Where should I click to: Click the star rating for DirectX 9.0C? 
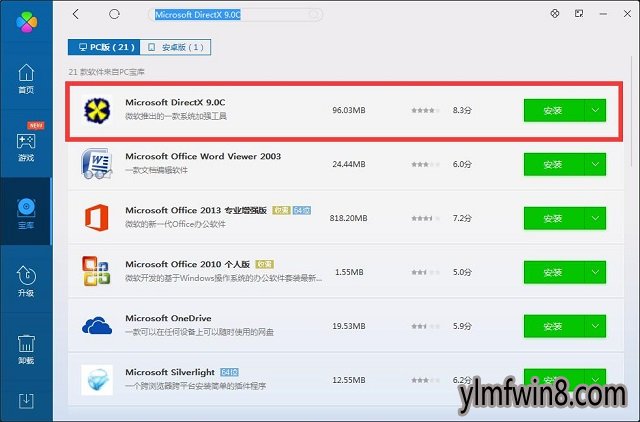[425, 110]
